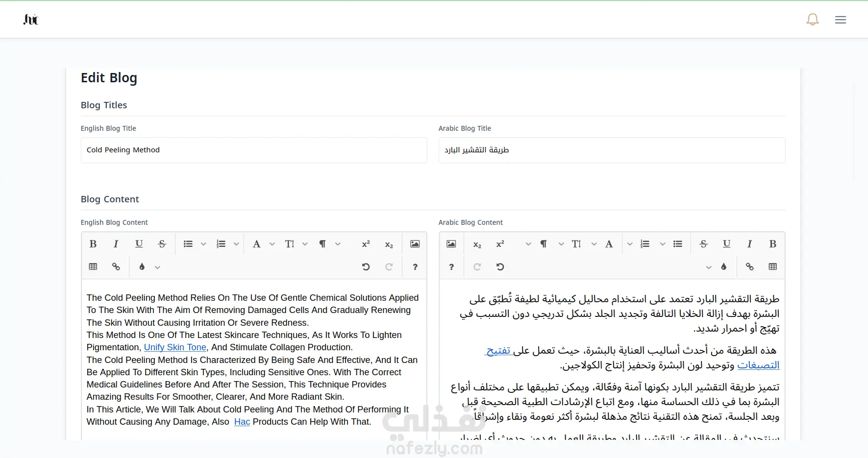
Task: Apply superscript in English content editor
Action: 366,244
